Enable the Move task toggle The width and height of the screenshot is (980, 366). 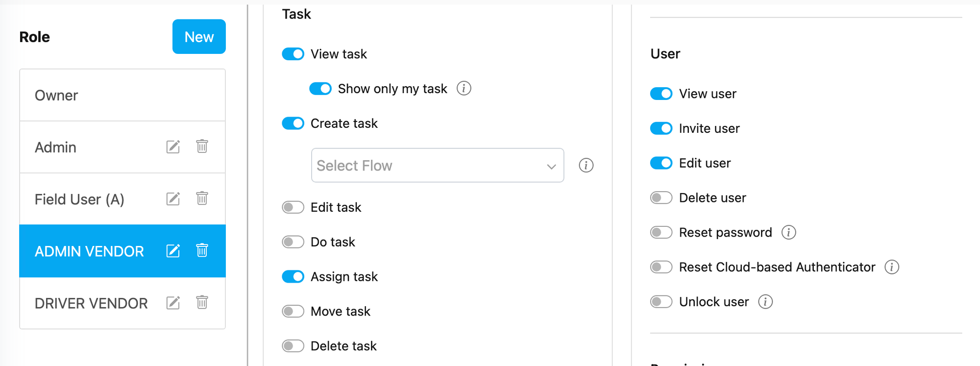point(293,311)
